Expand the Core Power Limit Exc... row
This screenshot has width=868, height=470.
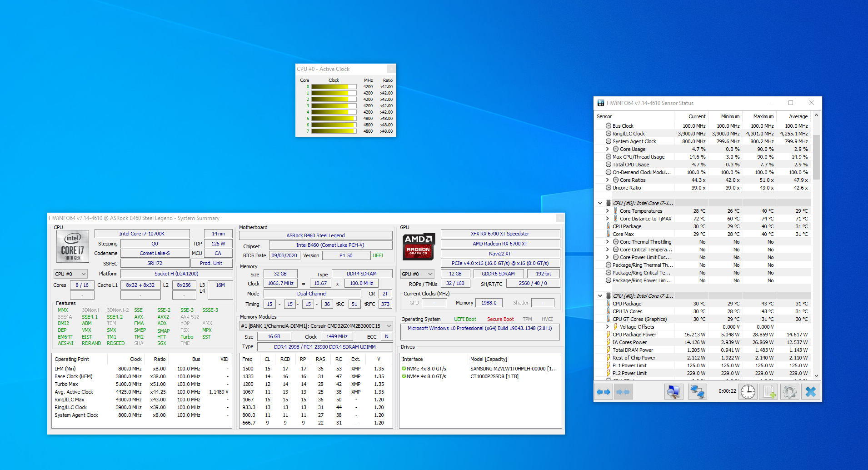608,257
